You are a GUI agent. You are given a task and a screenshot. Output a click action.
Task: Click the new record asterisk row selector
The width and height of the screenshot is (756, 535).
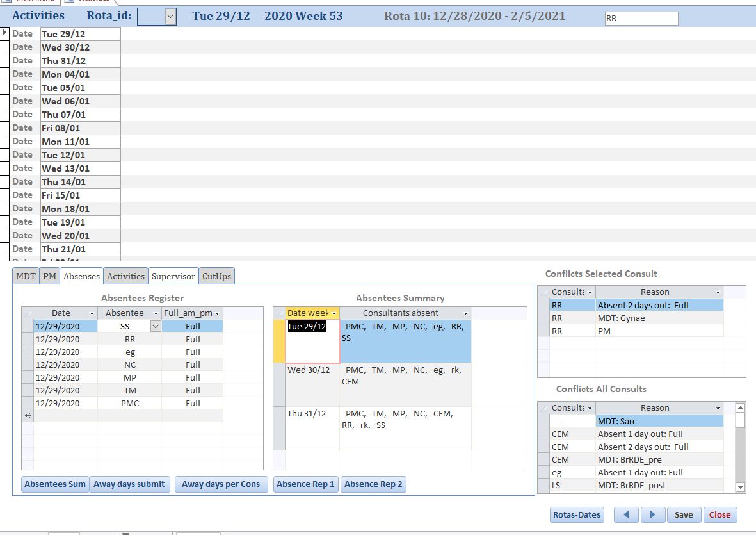(x=28, y=416)
